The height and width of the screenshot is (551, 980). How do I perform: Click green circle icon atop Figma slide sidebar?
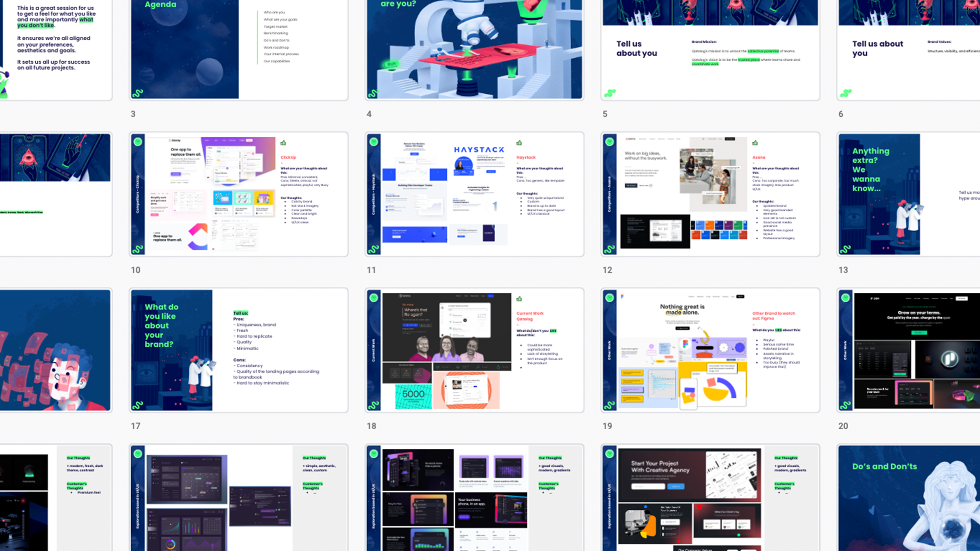(609, 298)
